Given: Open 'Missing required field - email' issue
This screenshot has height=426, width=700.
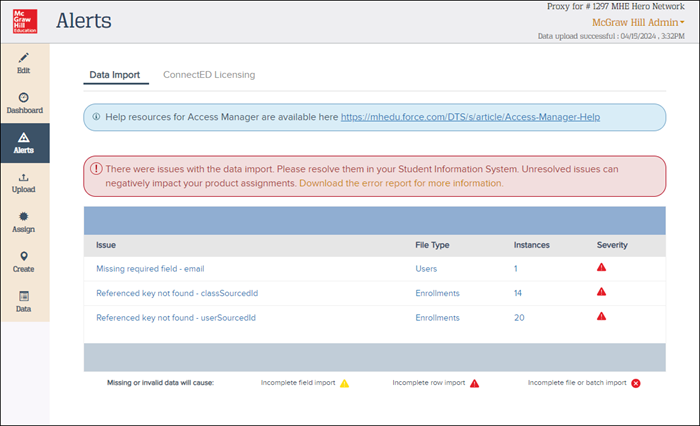Looking at the screenshot, I should [150, 269].
